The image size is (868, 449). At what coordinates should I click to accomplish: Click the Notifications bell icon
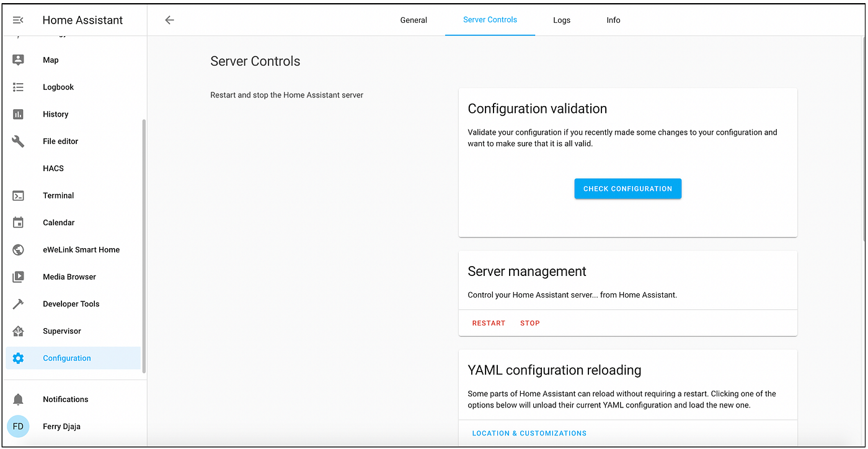18,399
